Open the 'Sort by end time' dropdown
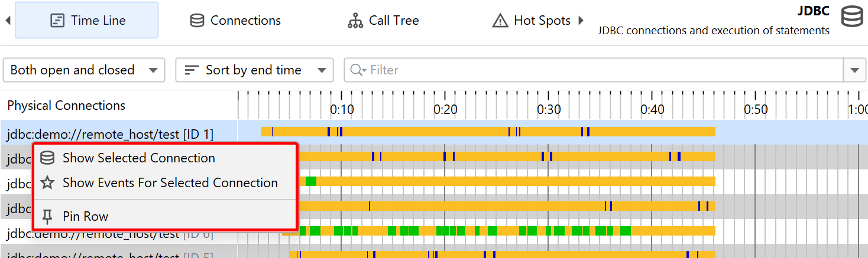Screen dimensions: 868x258 pyautogui.click(x=254, y=70)
